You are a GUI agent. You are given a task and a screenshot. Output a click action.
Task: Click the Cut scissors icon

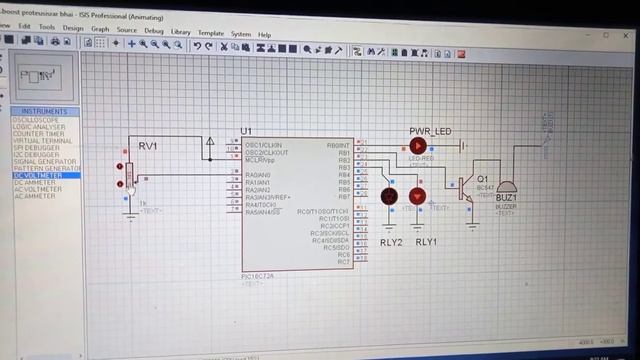pos(224,47)
